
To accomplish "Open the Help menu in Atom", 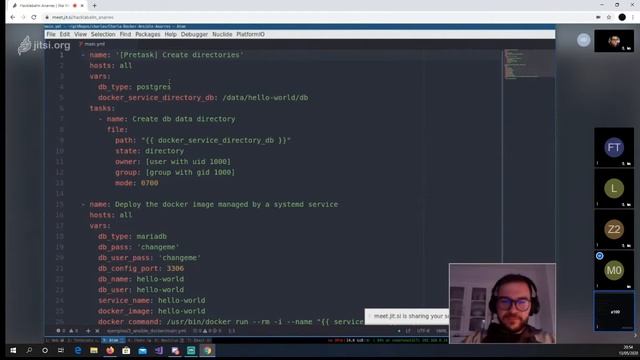I will click(x=171, y=34).
